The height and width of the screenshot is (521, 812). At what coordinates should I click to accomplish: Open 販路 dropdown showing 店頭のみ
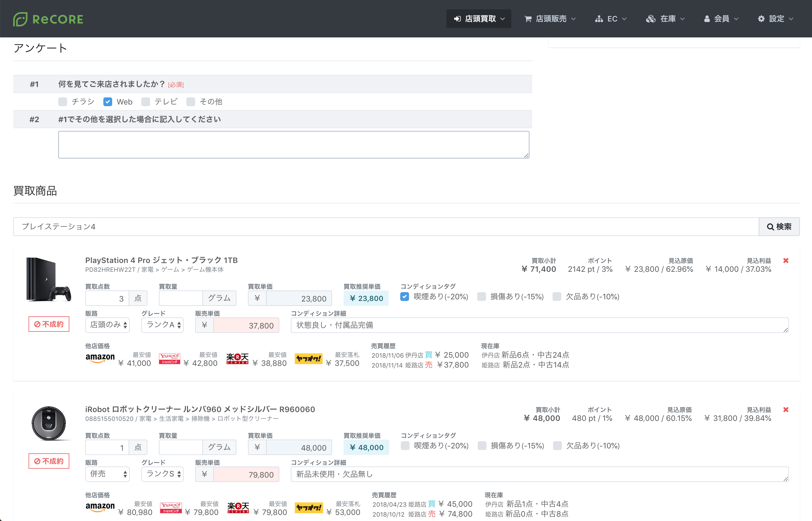pyautogui.click(x=107, y=325)
